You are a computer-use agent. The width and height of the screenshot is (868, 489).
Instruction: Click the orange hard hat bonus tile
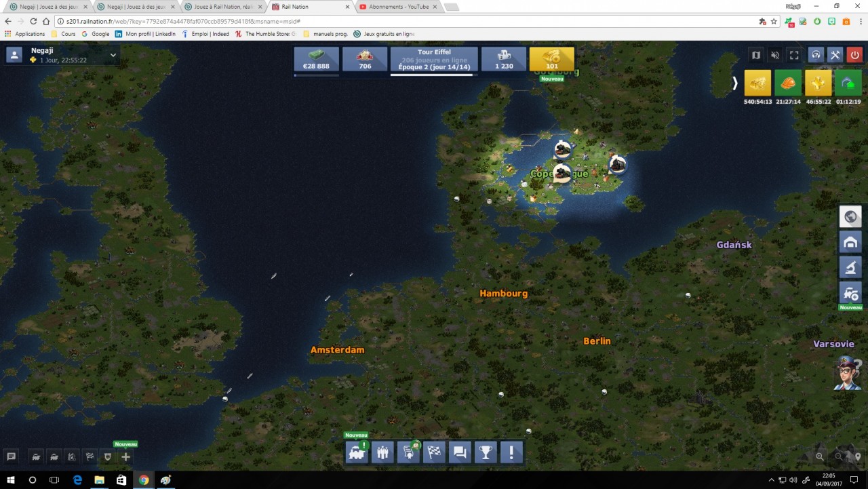[x=788, y=83]
